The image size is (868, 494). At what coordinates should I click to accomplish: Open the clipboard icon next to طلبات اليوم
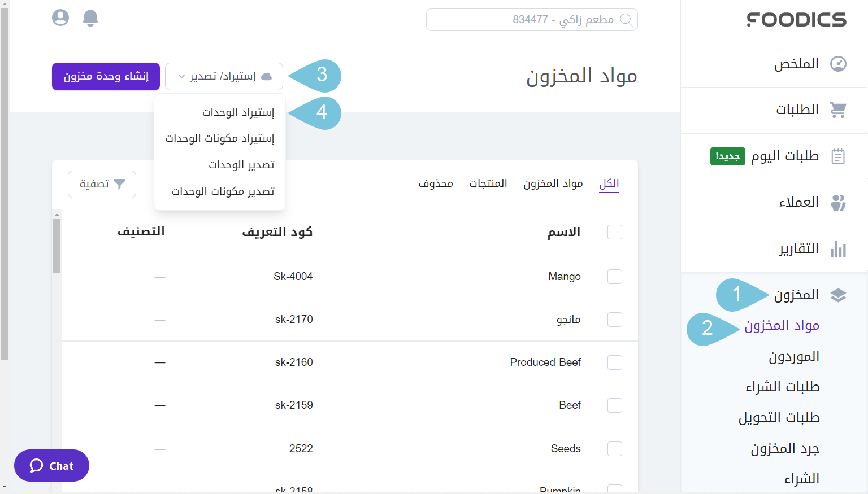pos(839,155)
